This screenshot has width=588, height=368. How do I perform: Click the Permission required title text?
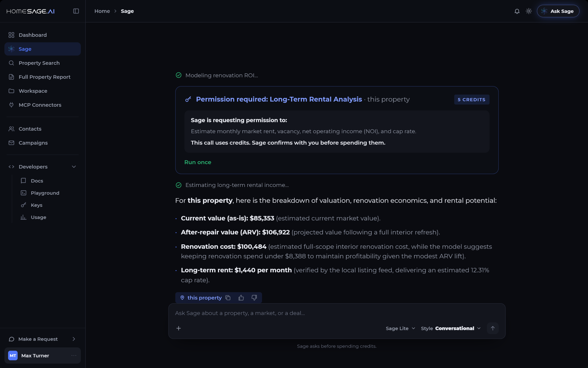(x=279, y=99)
